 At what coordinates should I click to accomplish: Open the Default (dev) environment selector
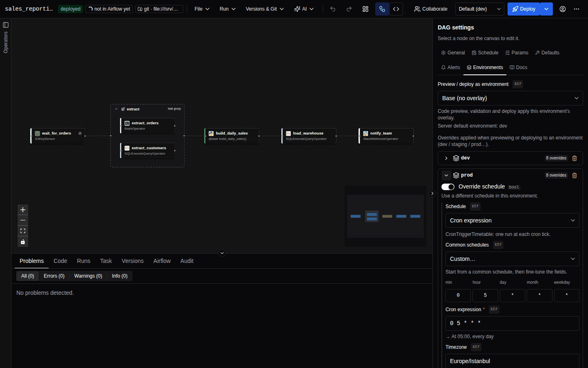point(480,9)
